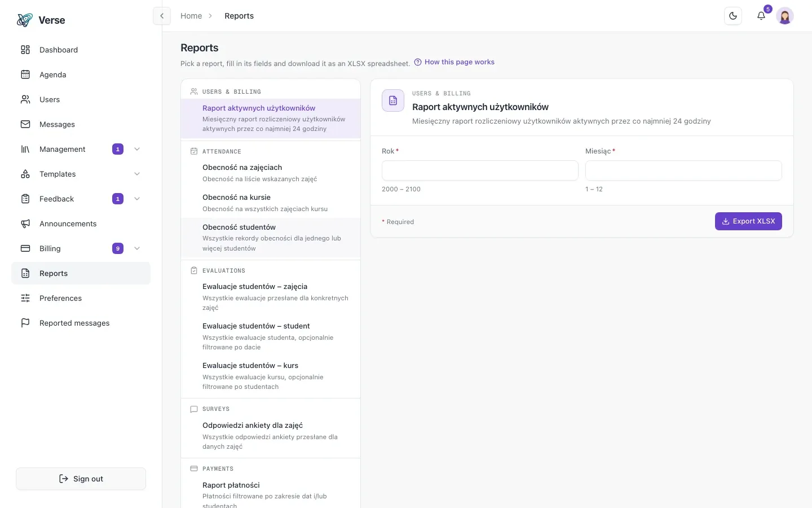The height and width of the screenshot is (508, 812).
Task: Open Dashboard via its grid icon
Action: pyautogui.click(x=25, y=50)
